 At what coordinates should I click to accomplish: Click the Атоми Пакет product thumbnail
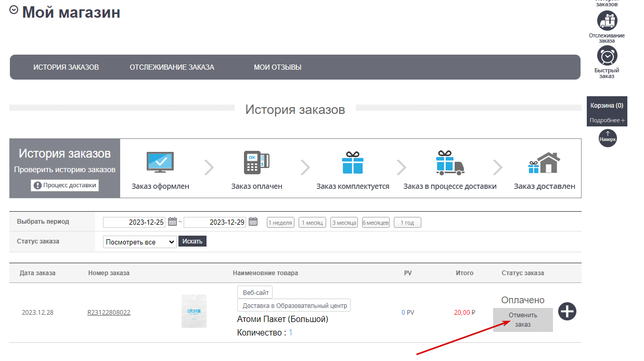(194, 311)
